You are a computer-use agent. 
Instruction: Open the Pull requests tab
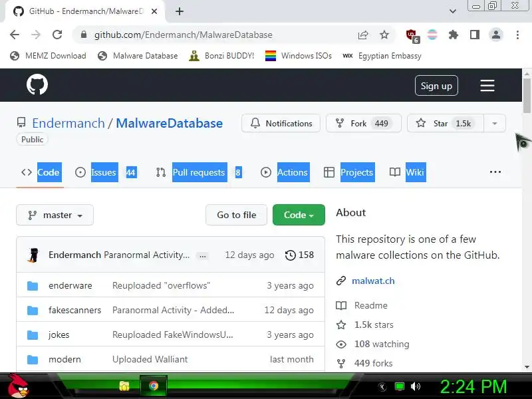199,172
